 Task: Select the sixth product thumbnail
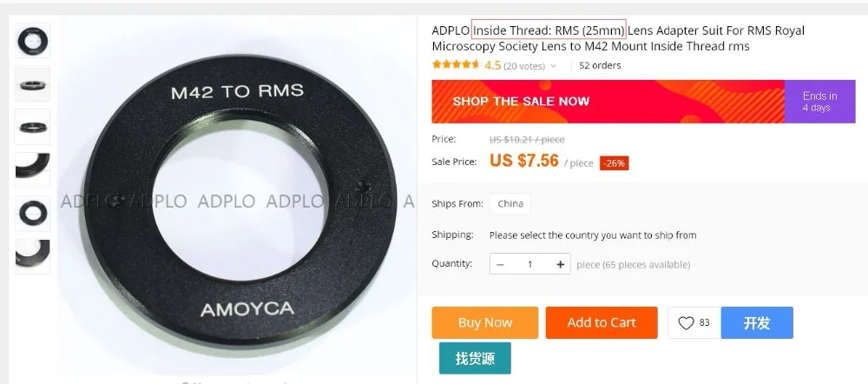click(33, 256)
